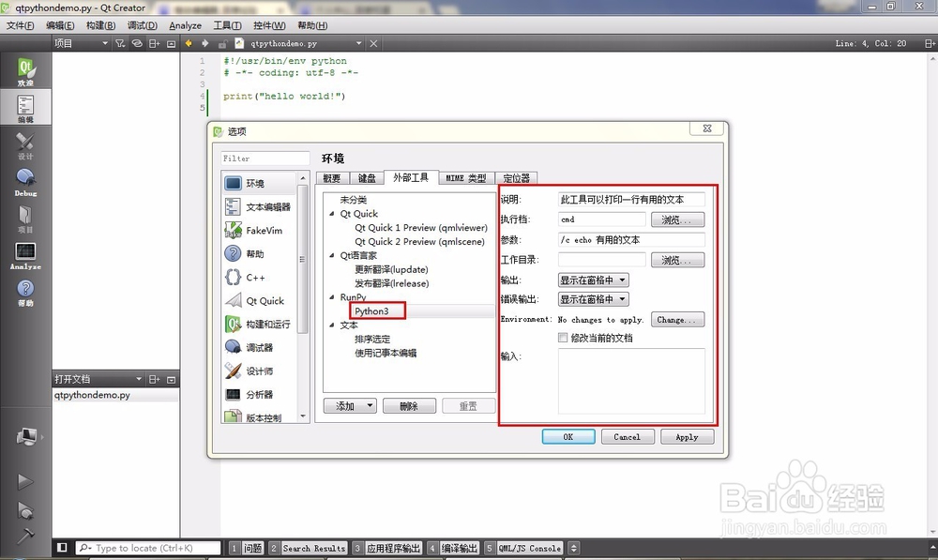Select Debugger category in options

coord(259,348)
